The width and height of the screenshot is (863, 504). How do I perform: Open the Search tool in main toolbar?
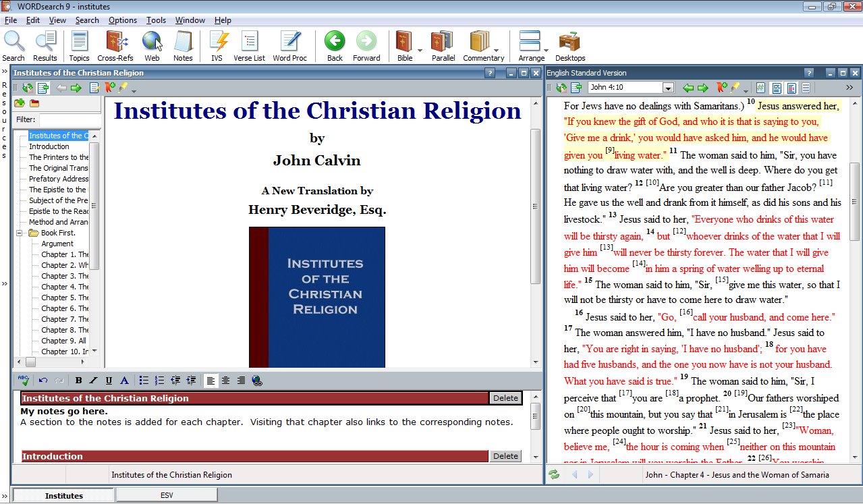click(13, 46)
